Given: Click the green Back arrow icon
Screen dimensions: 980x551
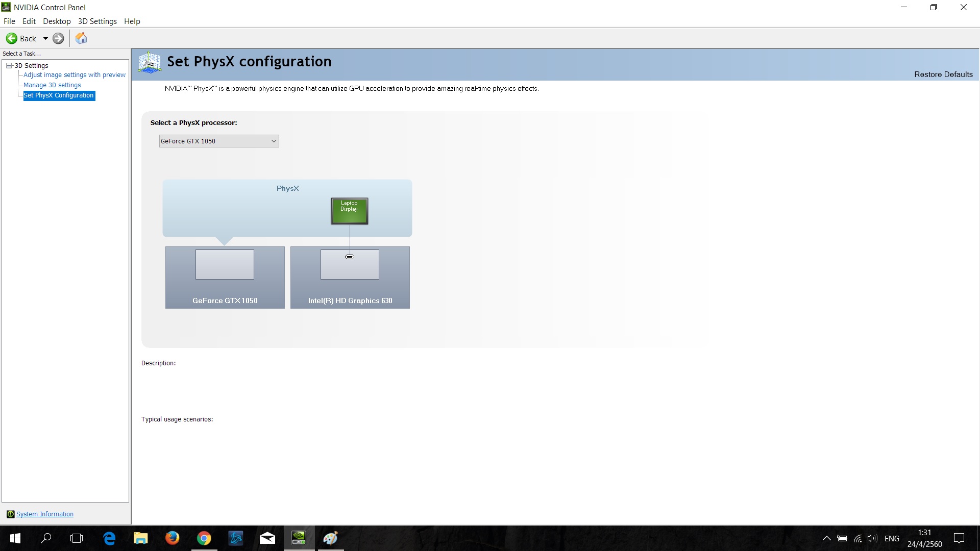Looking at the screenshot, I should pyautogui.click(x=11, y=38).
